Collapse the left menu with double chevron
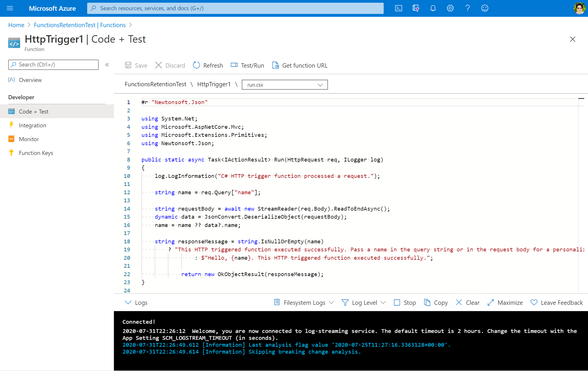Image resolution: width=588 pixels, height=371 pixels. (x=107, y=65)
